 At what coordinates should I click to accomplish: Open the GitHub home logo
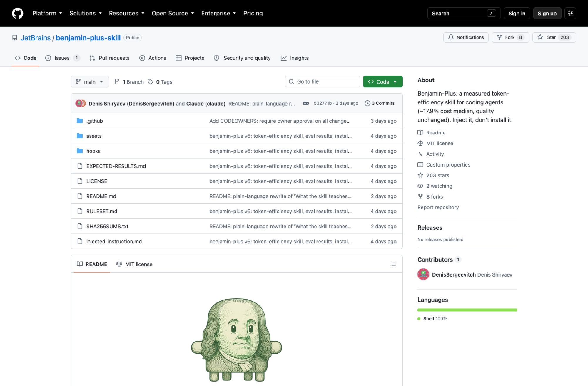[18, 13]
